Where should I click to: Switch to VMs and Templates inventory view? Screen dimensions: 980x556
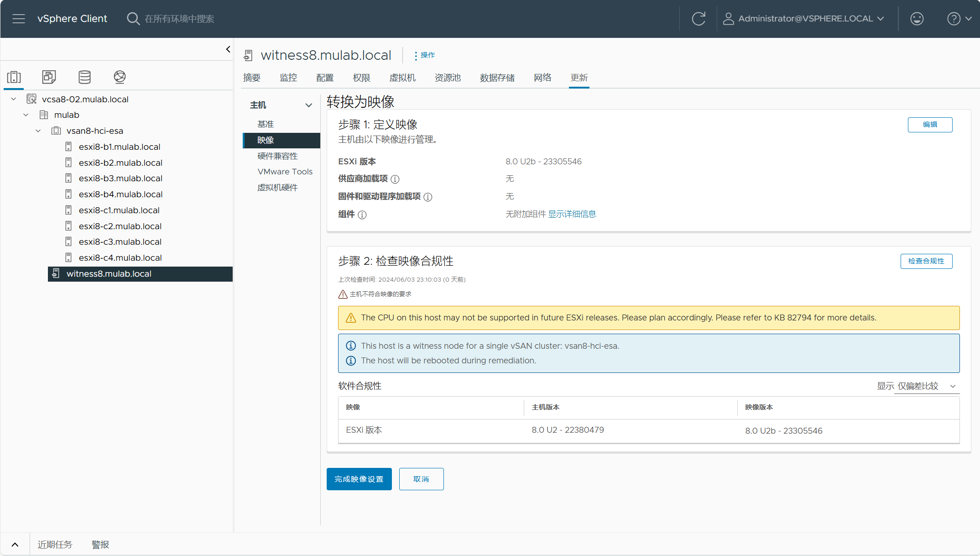click(x=49, y=77)
